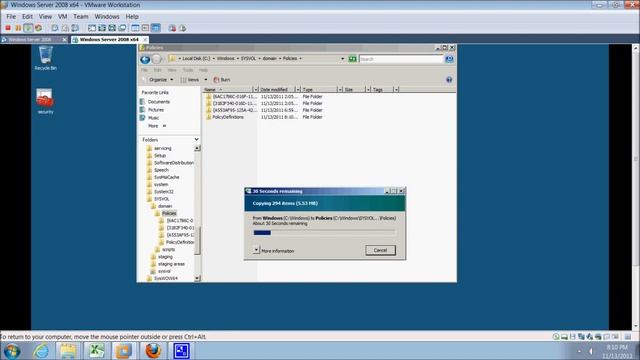Open the VMware Edit menu
Viewport: 640px width, 360px height.
(x=27, y=16)
